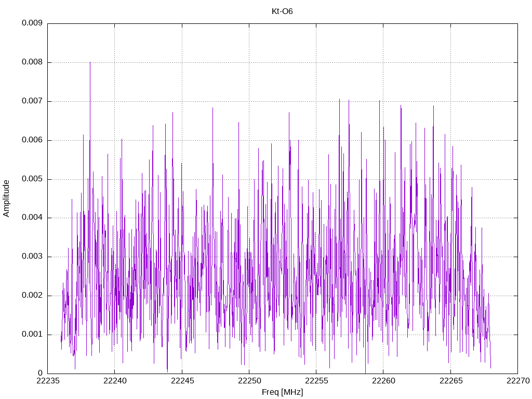Click the 0.008 y-axis tick label
532x399 pixels.
32,62
